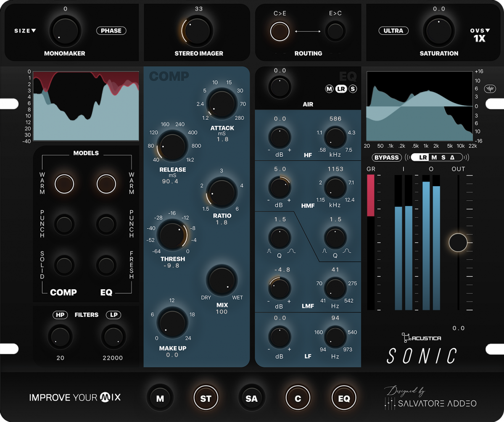Viewport: 504px width, 422px height.
Task: Select the WARM EQ model
Action: click(106, 184)
